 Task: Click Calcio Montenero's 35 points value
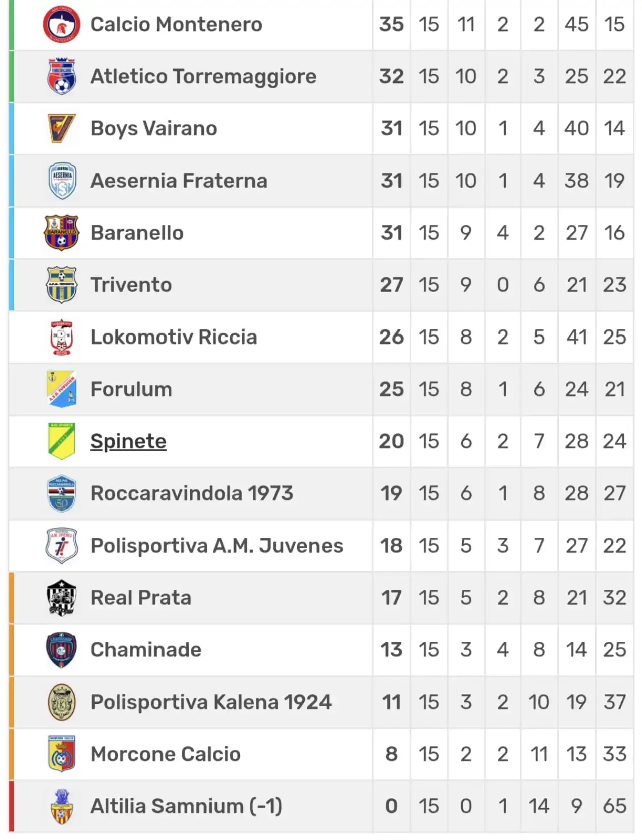tap(391, 24)
